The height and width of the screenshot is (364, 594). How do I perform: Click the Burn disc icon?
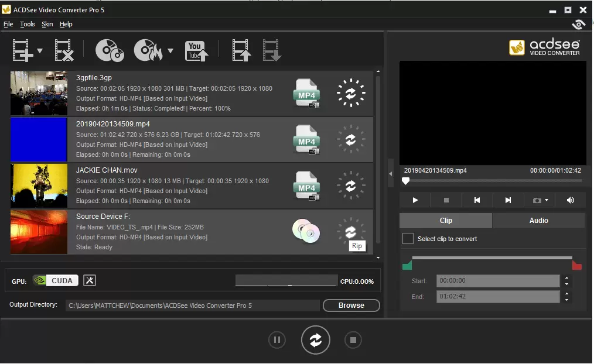(x=149, y=50)
